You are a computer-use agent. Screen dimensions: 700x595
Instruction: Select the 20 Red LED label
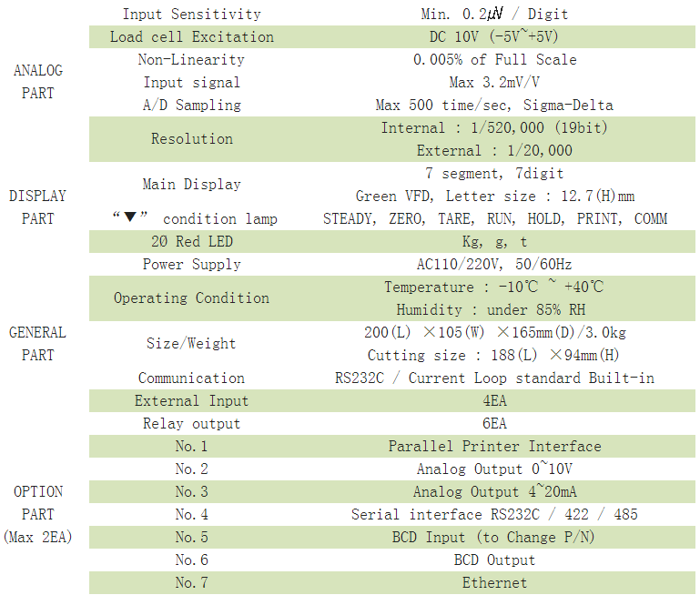click(x=191, y=241)
